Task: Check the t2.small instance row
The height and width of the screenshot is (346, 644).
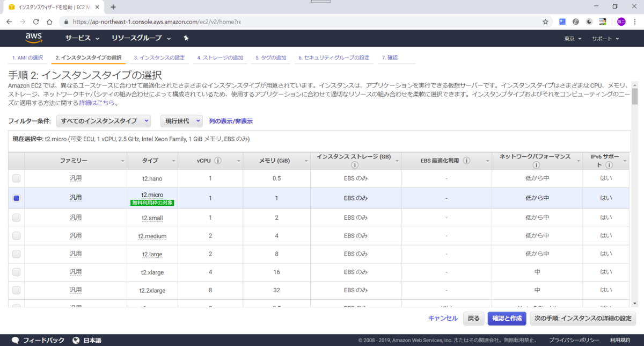Action: click(16, 218)
